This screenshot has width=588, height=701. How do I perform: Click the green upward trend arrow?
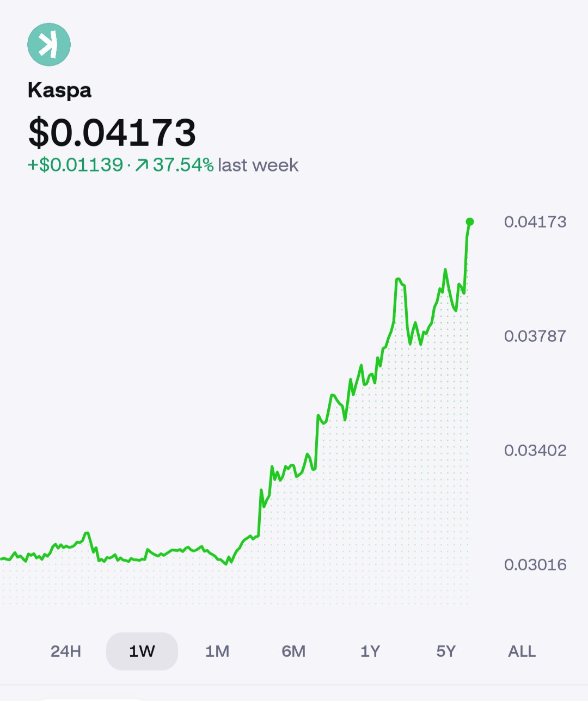click(x=142, y=165)
